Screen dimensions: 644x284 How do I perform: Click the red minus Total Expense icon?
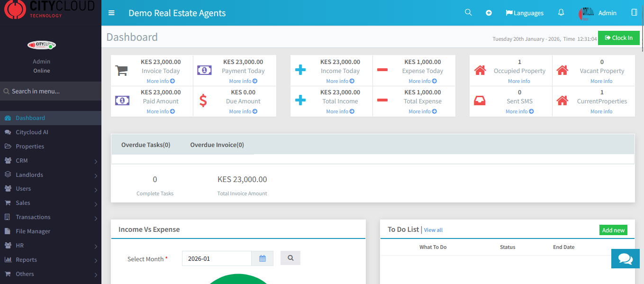pos(382,101)
